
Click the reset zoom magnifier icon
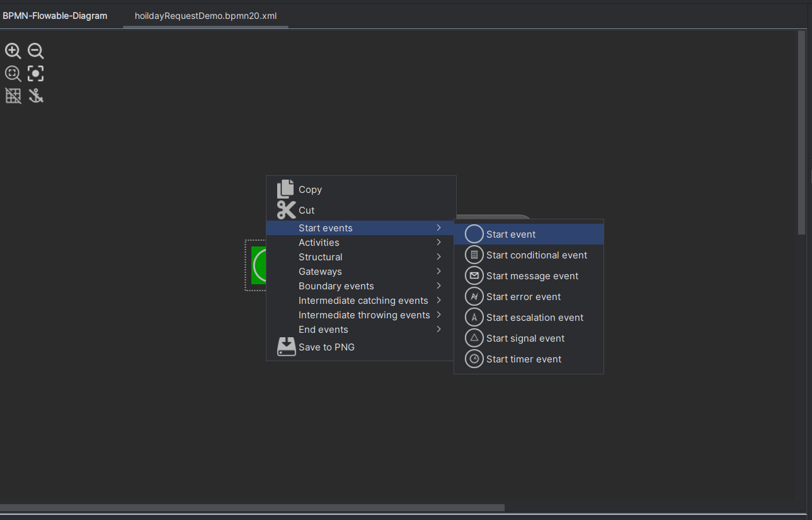(x=13, y=74)
